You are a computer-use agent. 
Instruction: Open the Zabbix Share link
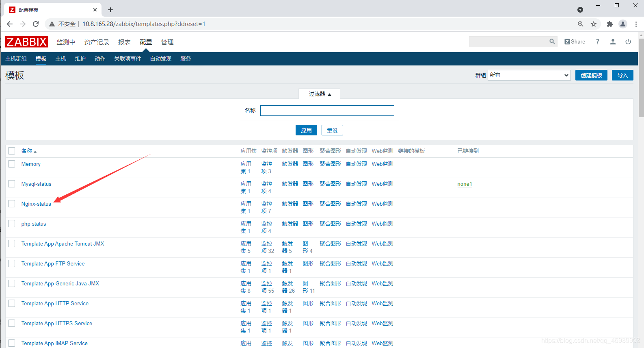tap(575, 41)
